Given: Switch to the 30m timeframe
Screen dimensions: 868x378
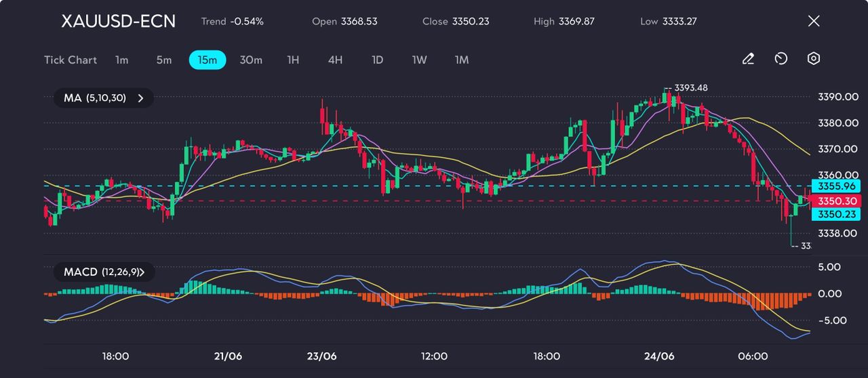Looking at the screenshot, I should click(x=251, y=60).
